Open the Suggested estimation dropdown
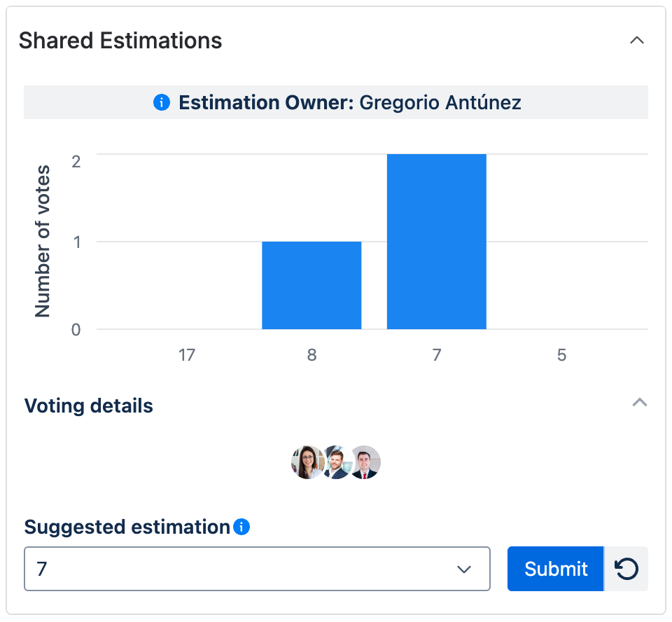This screenshot has height=622, width=672. 463,569
